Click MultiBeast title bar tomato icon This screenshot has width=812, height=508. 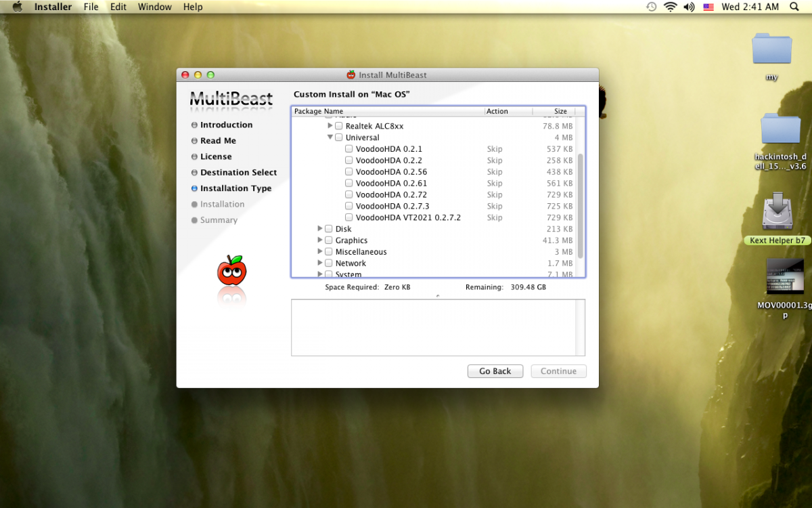[351, 75]
